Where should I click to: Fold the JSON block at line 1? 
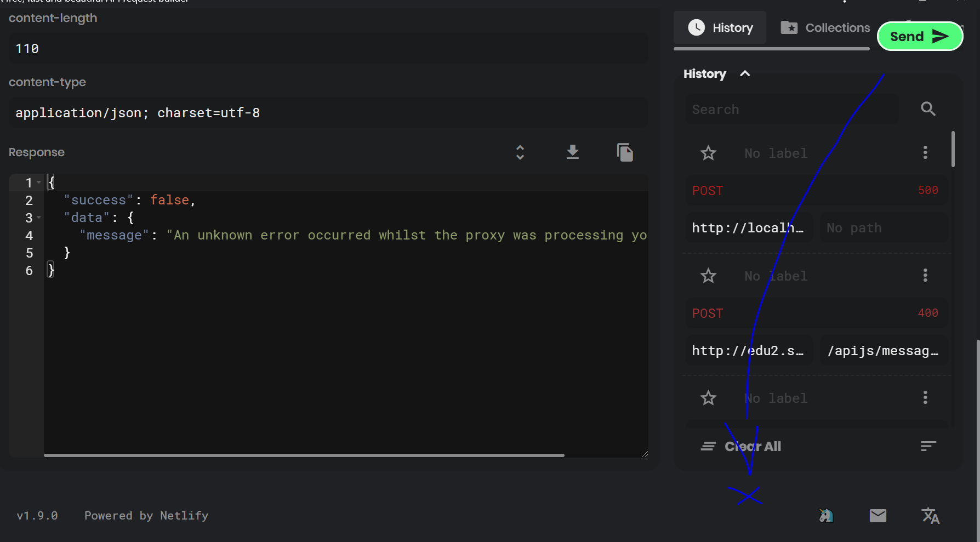click(39, 182)
